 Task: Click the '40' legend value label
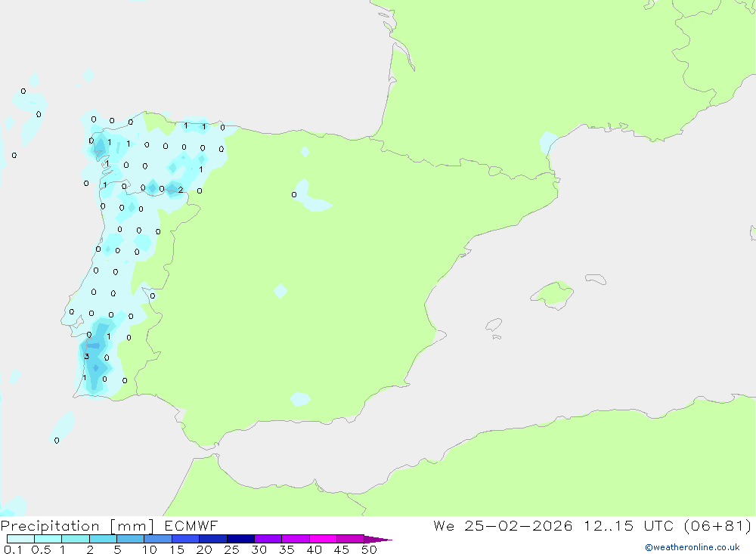[x=314, y=549]
